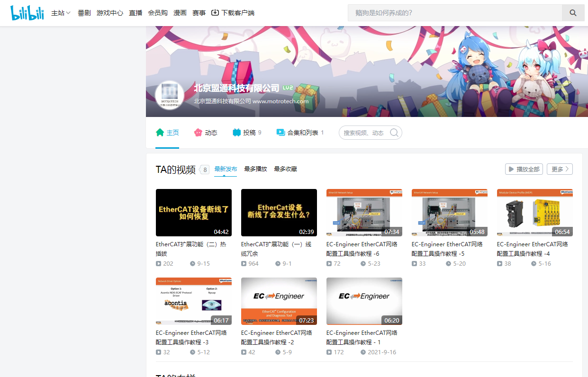Open the orange EC-Engineer 07:23 thumbnail
This screenshot has height=377, width=588.
279,301
